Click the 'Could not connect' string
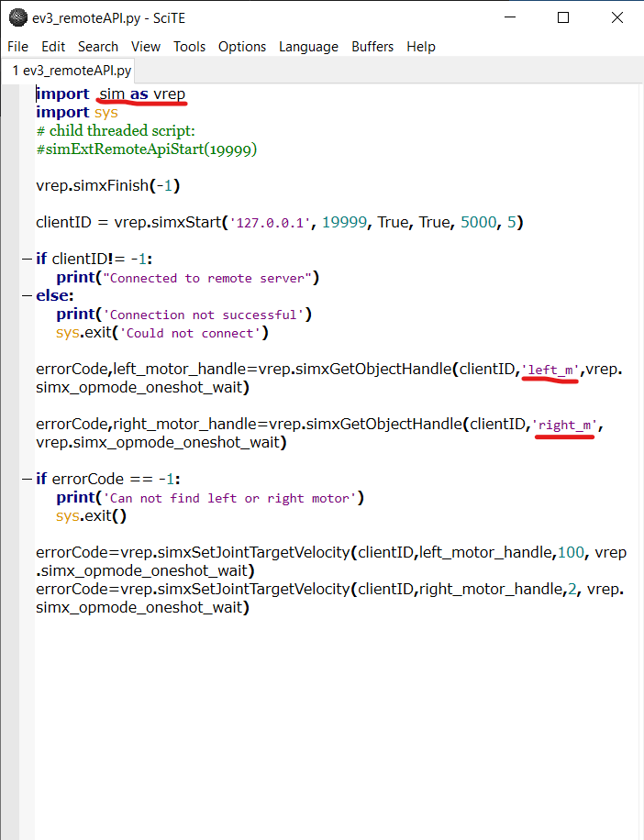This screenshot has height=840, width=644. point(190,333)
